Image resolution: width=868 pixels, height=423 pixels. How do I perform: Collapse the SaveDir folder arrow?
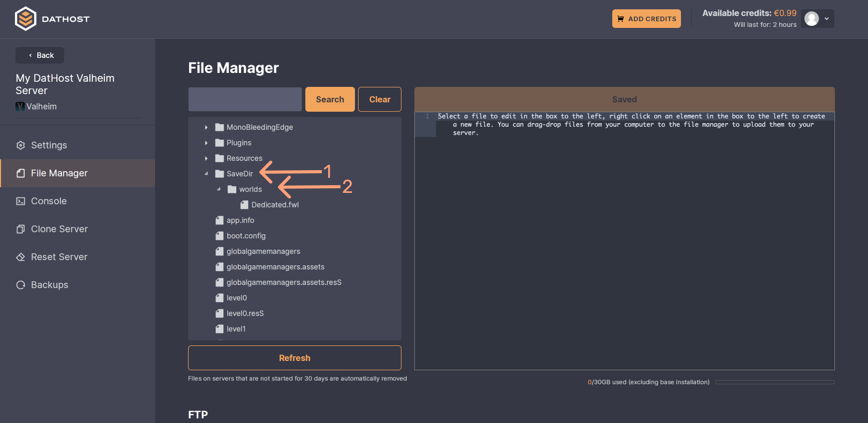(206, 174)
